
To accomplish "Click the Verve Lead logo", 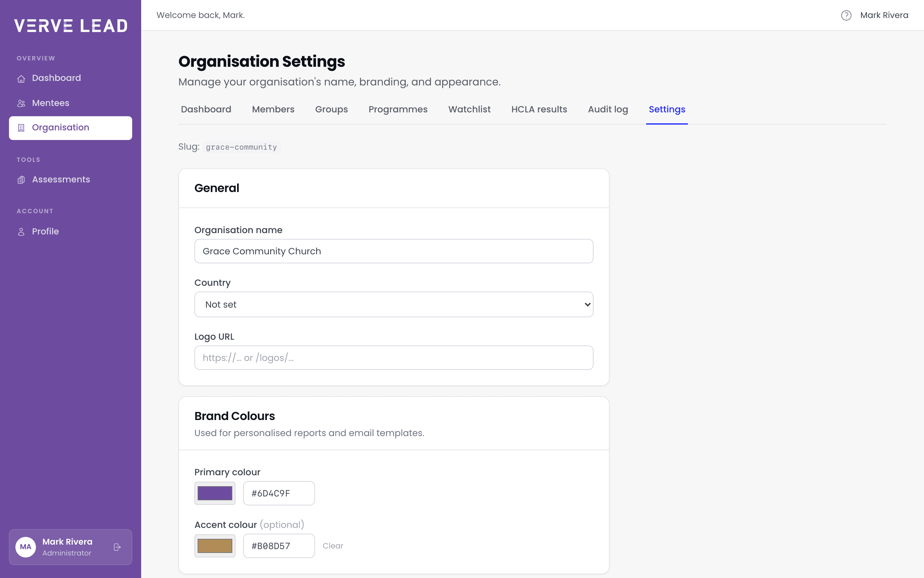I will (x=71, y=26).
